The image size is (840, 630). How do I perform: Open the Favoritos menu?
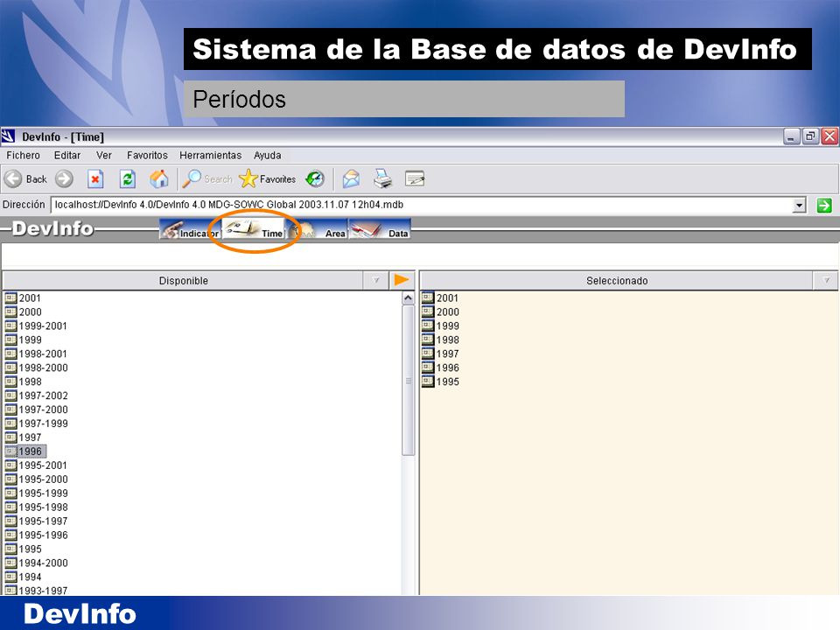[147, 156]
